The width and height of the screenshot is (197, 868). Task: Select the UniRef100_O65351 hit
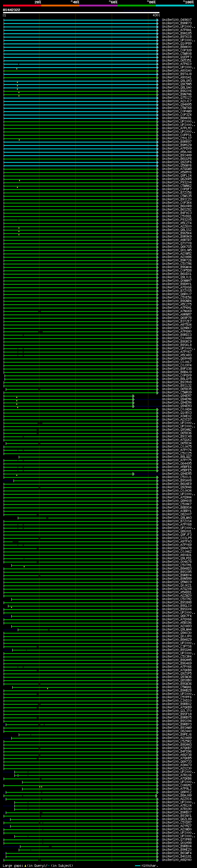(177, 60)
